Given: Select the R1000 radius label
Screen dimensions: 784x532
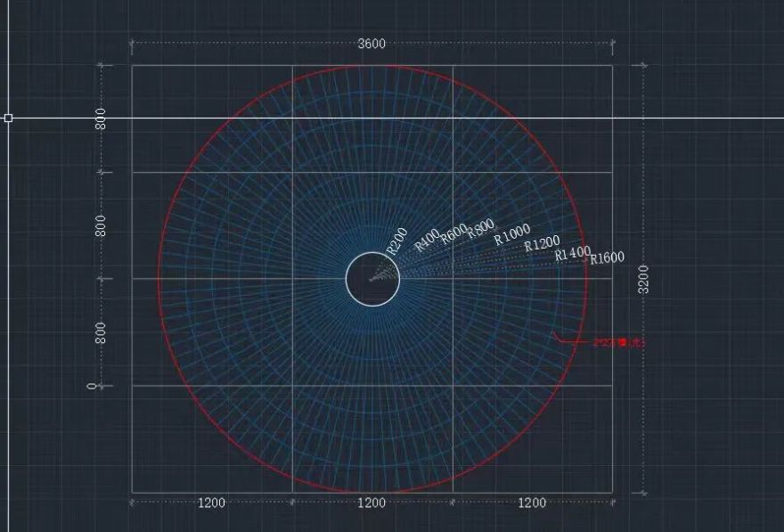Looking at the screenshot, I should (x=511, y=234).
